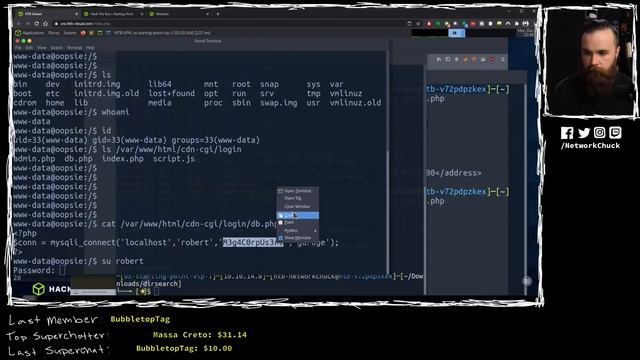
Task: Click the round button at bottom right of viewer
Action: [x=527, y=281]
